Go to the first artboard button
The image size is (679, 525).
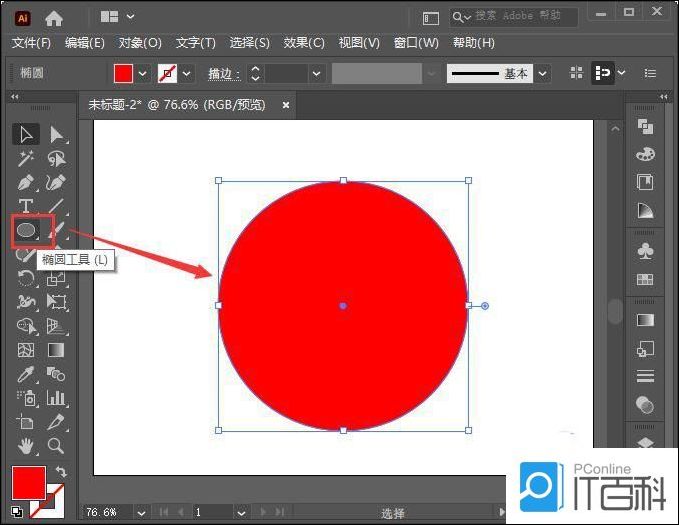point(164,512)
